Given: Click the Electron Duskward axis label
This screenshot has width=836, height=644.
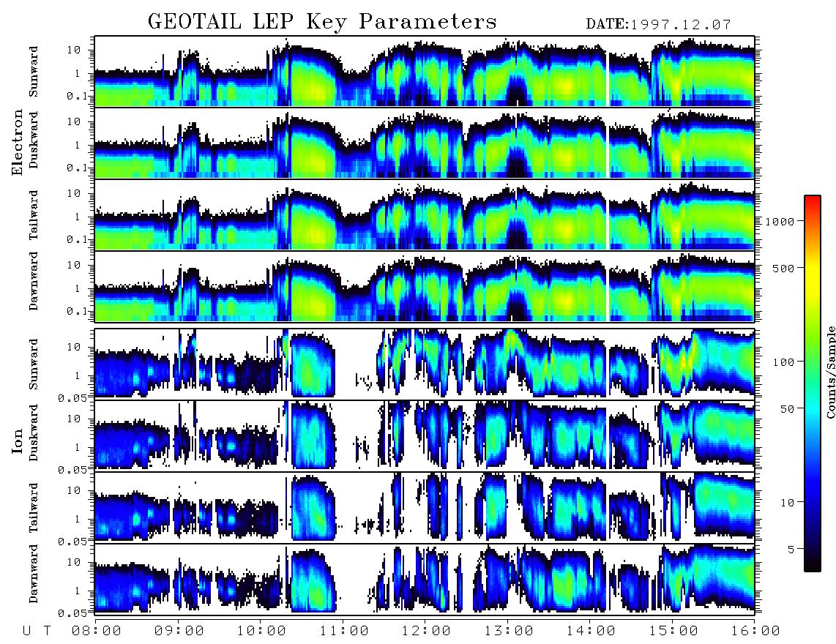Looking at the screenshot, I should click(x=34, y=141).
